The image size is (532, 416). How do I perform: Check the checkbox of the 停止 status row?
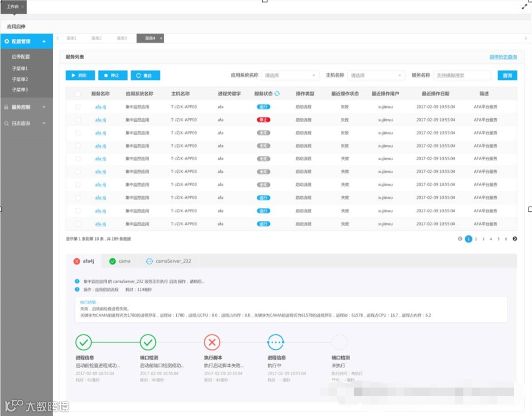(x=78, y=120)
